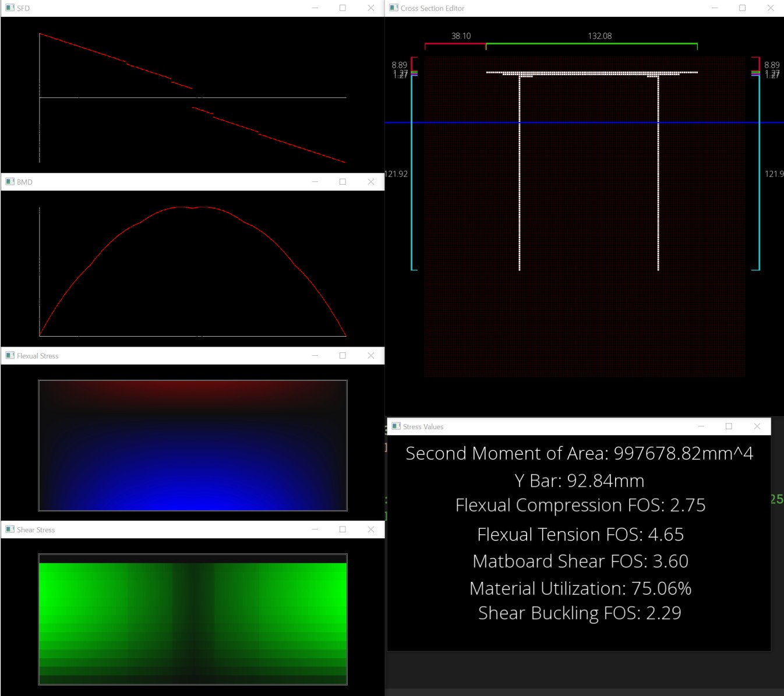Close the Flexual Stress window

pos(370,355)
